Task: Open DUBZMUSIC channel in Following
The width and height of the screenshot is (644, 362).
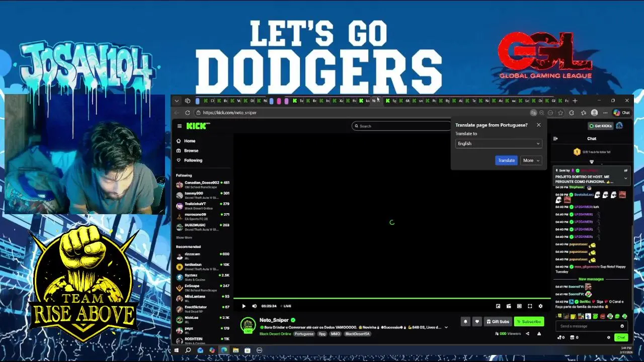Action: coord(203,227)
